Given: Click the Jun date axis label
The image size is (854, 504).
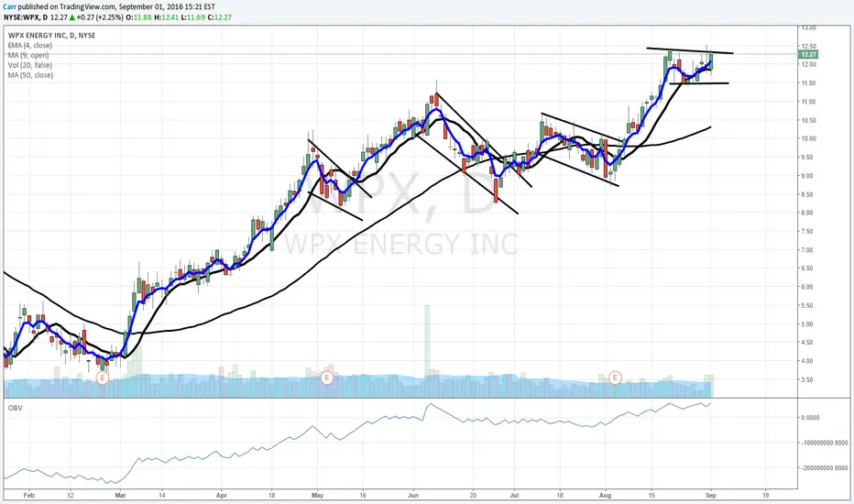Looking at the screenshot, I should click(413, 496).
